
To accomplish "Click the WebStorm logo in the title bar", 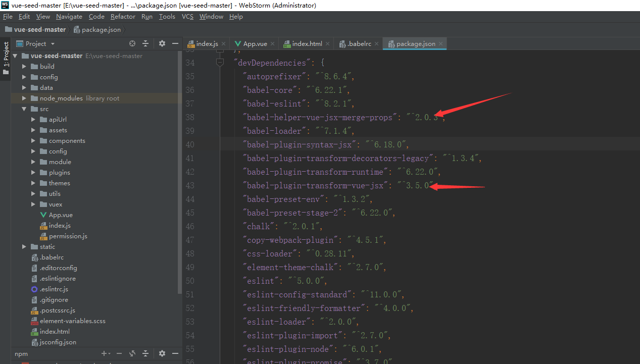I will coord(6,5).
